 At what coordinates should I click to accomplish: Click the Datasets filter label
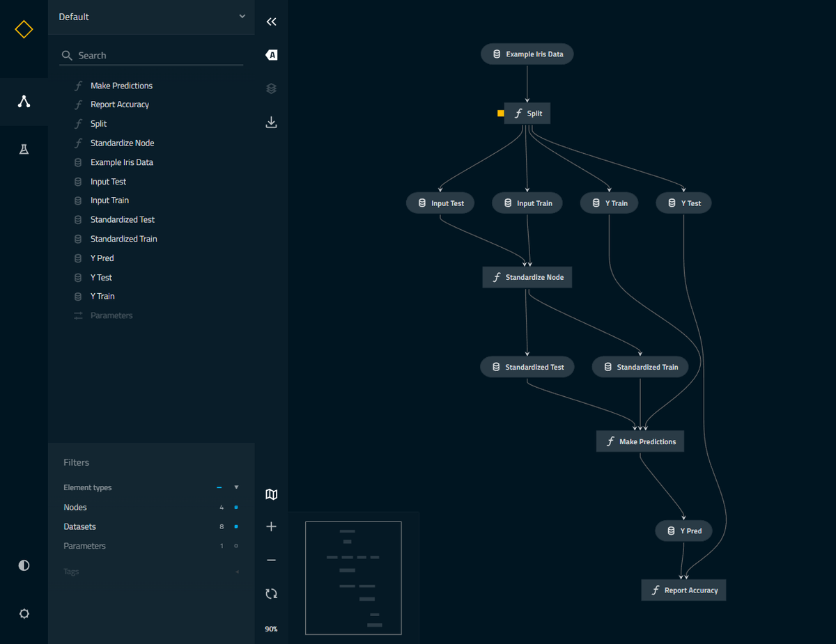click(x=79, y=527)
